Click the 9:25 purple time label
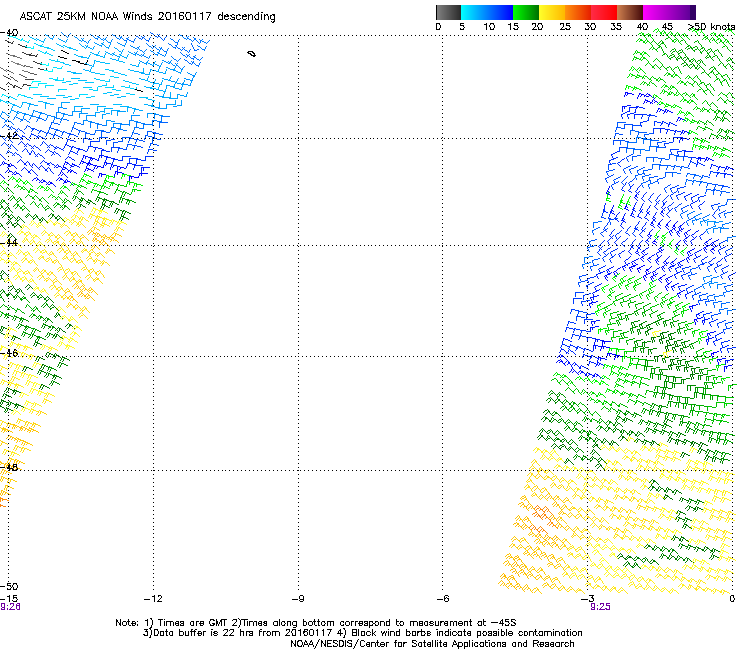 click(600, 607)
